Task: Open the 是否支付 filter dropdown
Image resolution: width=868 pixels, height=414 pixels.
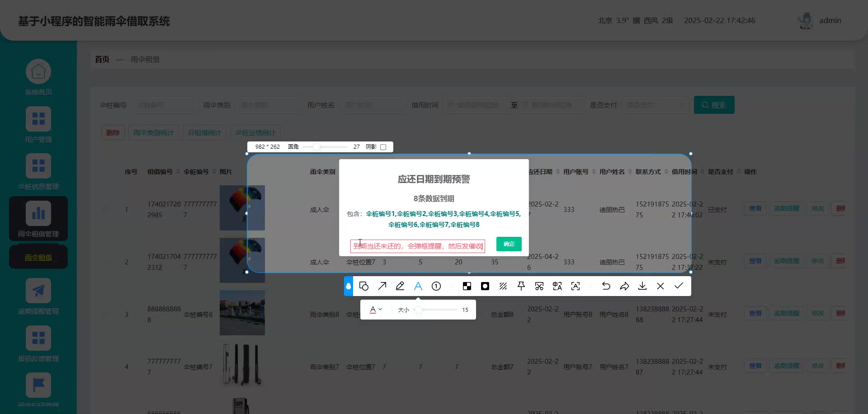Action: pos(655,105)
